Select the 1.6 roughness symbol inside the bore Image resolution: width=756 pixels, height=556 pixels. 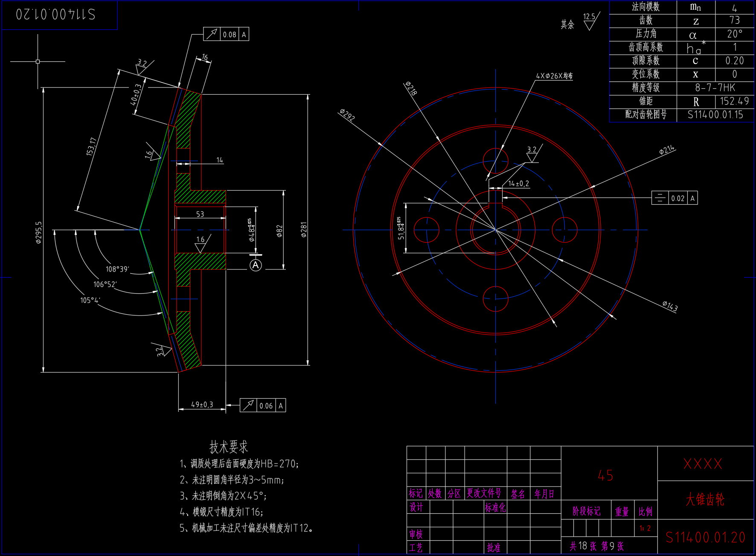pos(201,243)
